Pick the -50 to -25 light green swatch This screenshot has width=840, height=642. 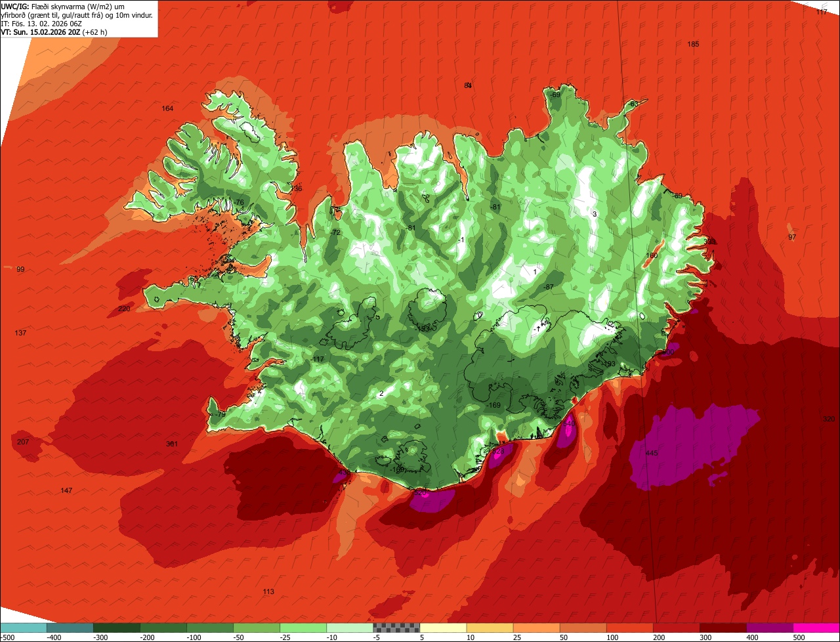256,628
